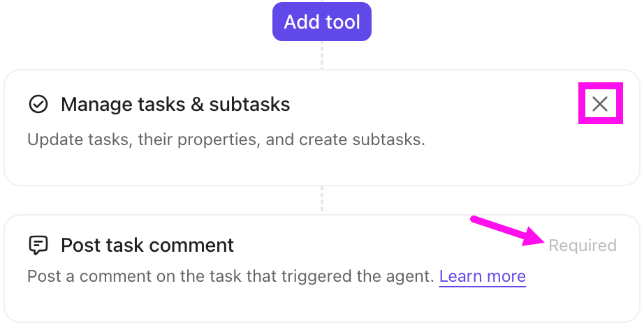Image resolution: width=644 pixels, height=332 pixels.
Task: Click the comment bubble icon for Post task comment
Action: tap(38, 246)
